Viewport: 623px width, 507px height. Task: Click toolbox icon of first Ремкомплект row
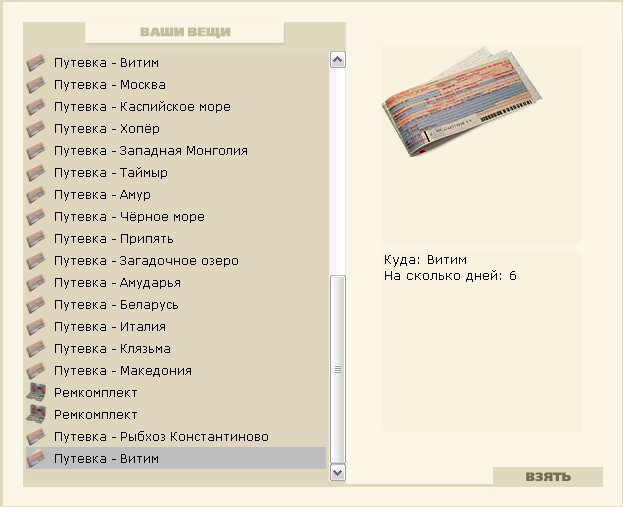coord(36,392)
